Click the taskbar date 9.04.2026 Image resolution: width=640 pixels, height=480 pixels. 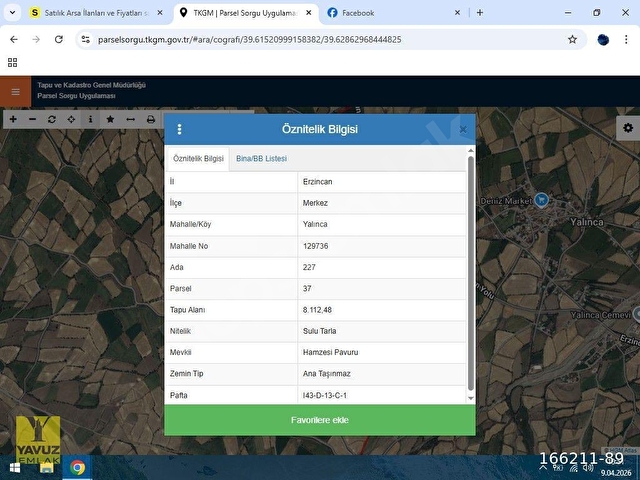click(x=616, y=473)
